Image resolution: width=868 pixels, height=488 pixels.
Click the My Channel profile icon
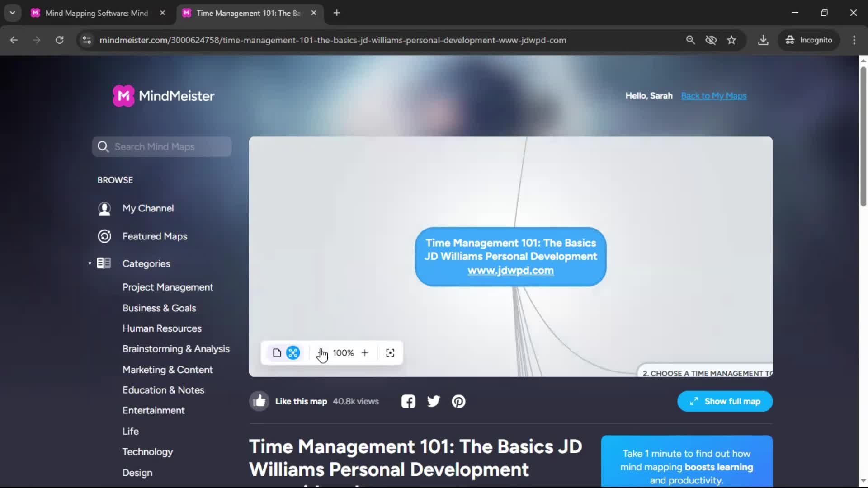coord(104,209)
